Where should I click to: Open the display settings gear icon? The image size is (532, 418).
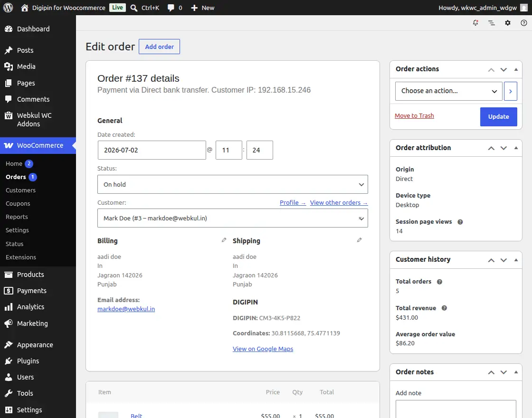pos(508,23)
